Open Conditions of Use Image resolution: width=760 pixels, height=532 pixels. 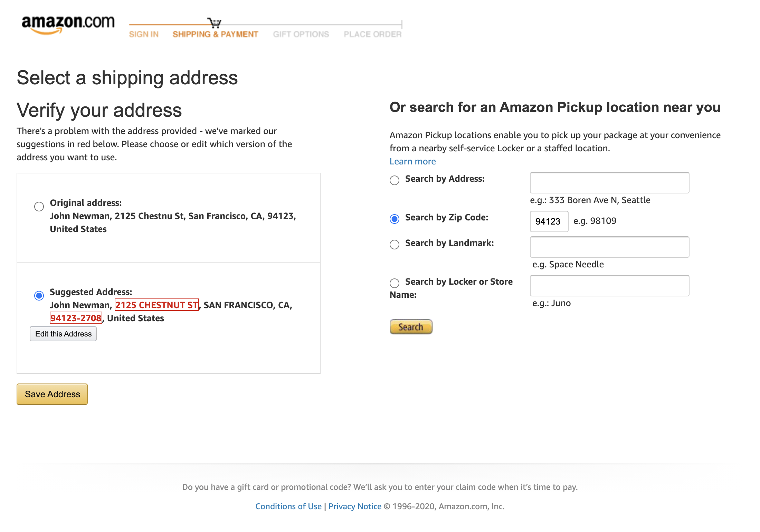coord(288,506)
